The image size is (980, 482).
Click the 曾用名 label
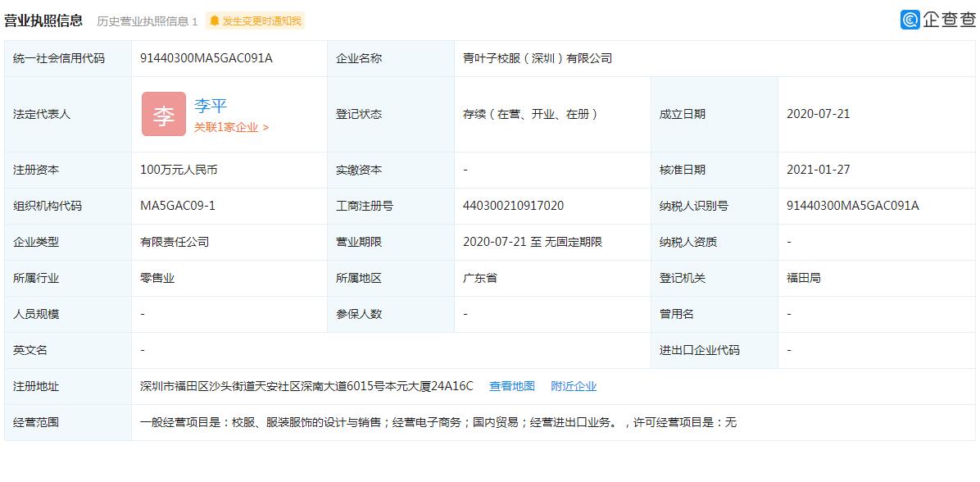click(676, 315)
